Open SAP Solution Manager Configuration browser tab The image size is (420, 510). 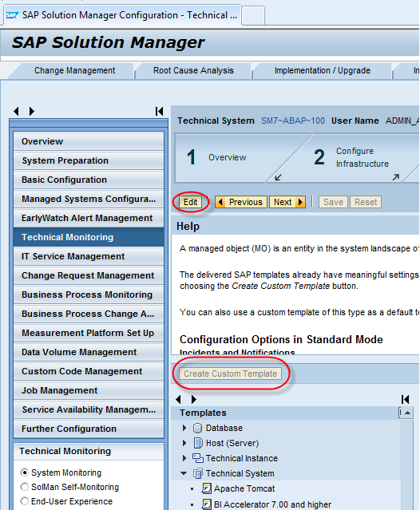point(122,15)
